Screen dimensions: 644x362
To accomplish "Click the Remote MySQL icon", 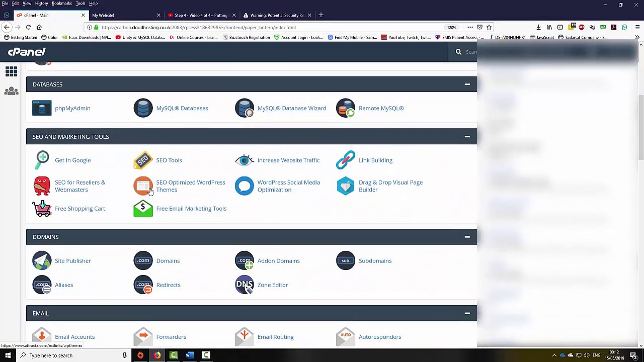I will coord(346,108).
